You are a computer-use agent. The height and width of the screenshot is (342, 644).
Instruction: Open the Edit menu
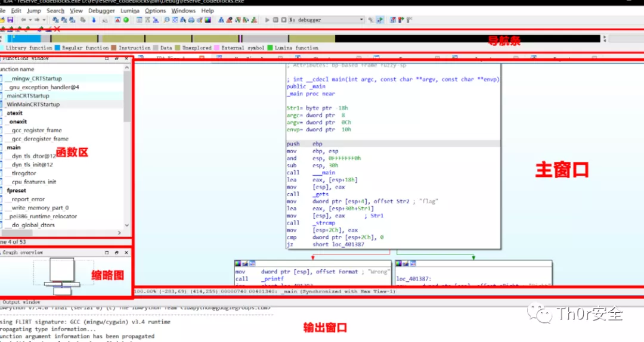pos(16,11)
